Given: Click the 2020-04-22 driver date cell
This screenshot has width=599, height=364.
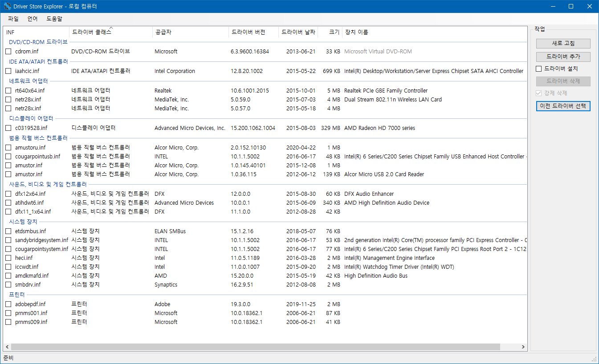Looking at the screenshot, I should 301,148.
